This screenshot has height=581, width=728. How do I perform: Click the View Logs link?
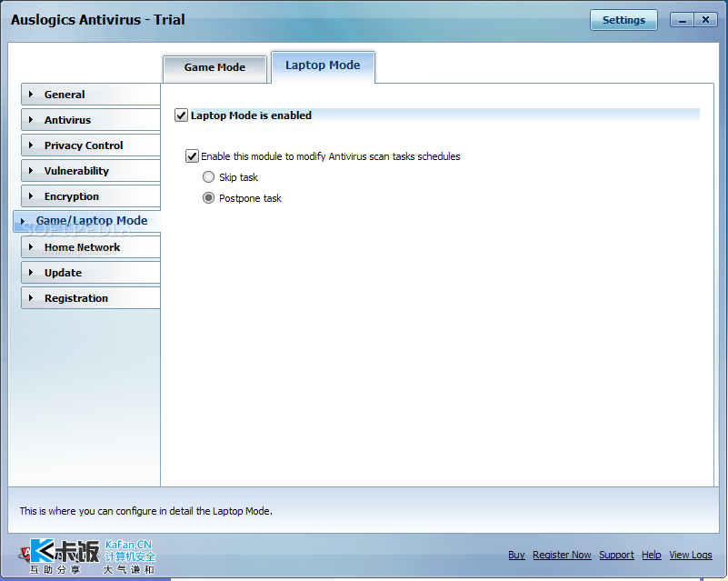tap(691, 555)
